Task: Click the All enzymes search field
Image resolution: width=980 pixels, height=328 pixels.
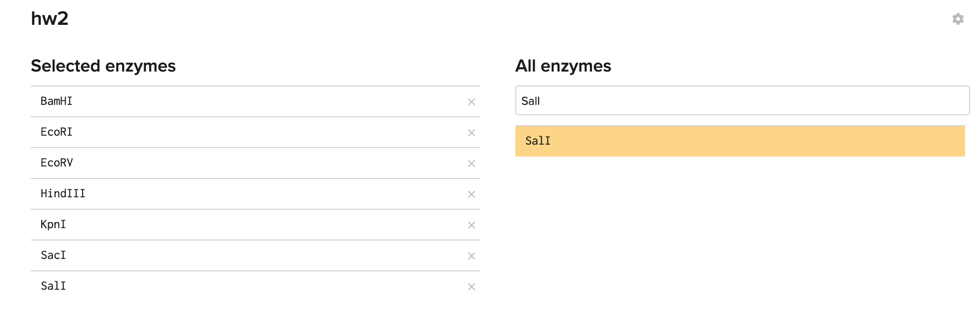Action: tap(742, 101)
